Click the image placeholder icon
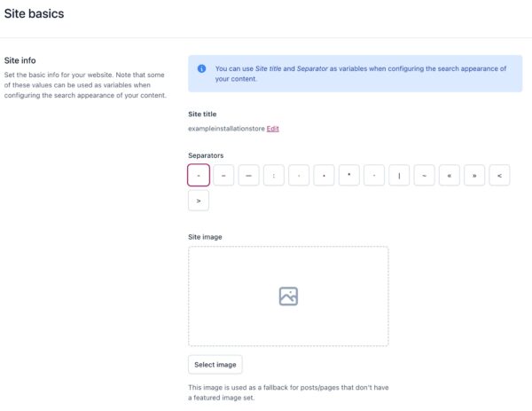This screenshot has width=532, height=411. (288, 296)
